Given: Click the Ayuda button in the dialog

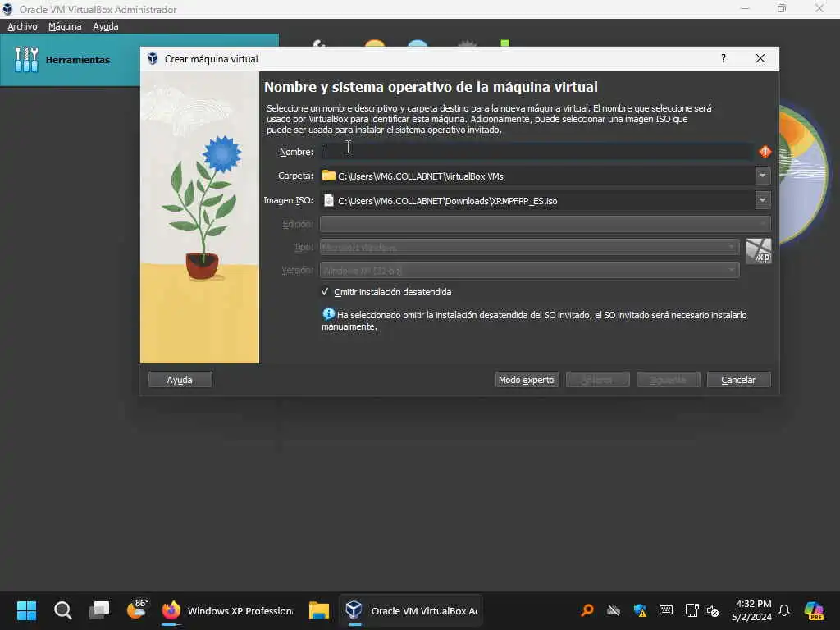Looking at the screenshot, I should (x=180, y=380).
